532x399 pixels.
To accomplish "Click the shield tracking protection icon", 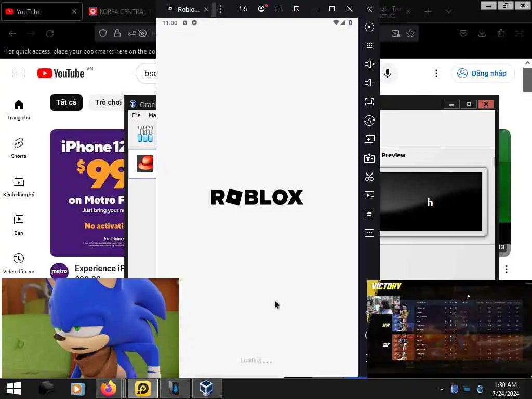I will [x=103, y=33].
